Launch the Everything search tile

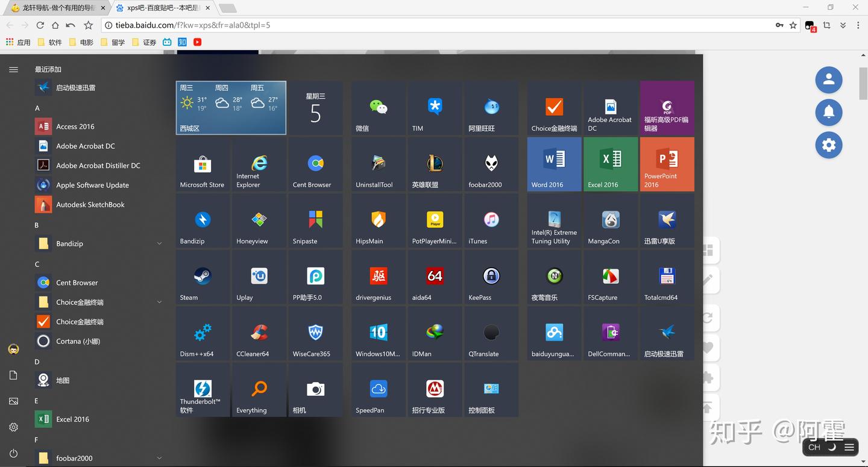[259, 390]
